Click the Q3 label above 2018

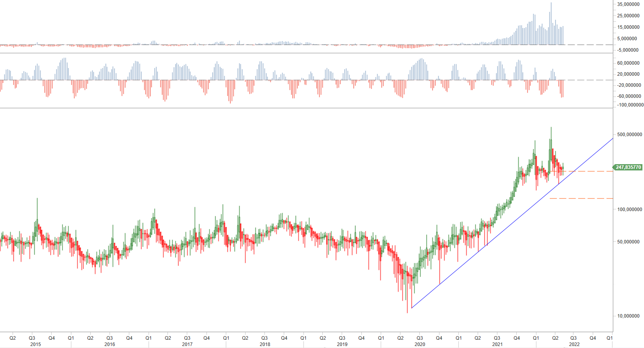click(264, 338)
